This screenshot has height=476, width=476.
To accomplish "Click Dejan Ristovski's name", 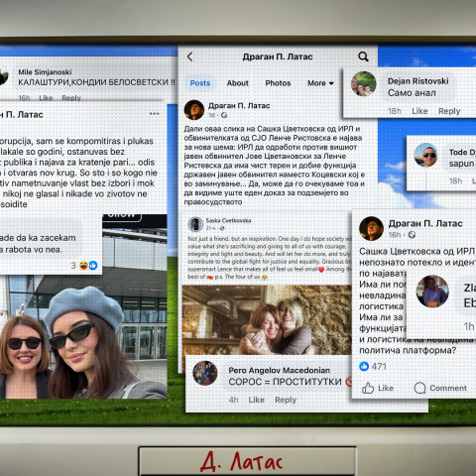I will (418, 81).
